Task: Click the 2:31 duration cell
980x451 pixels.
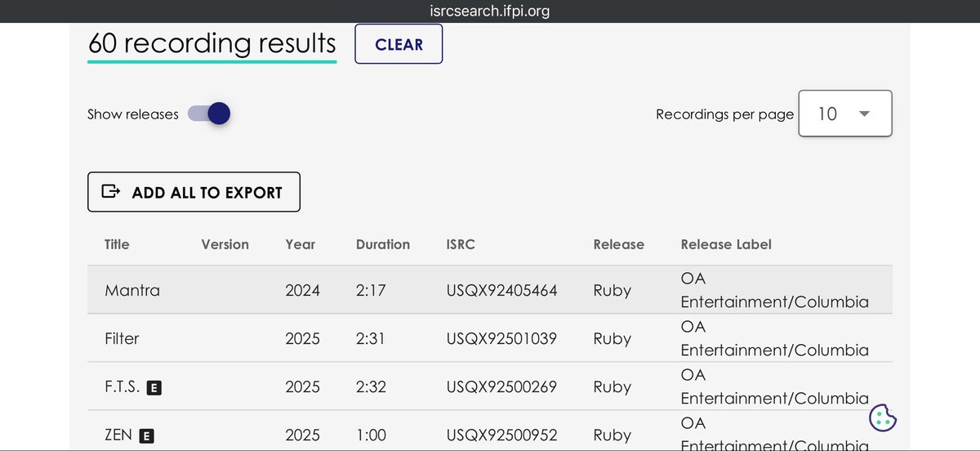Action: coord(370,338)
